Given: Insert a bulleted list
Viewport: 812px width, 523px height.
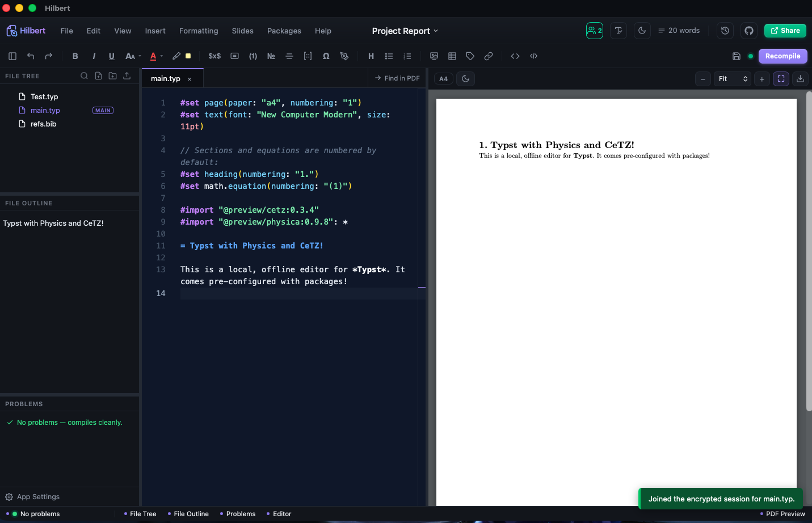Looking at the screenshot, I should (x=389, y=56).
